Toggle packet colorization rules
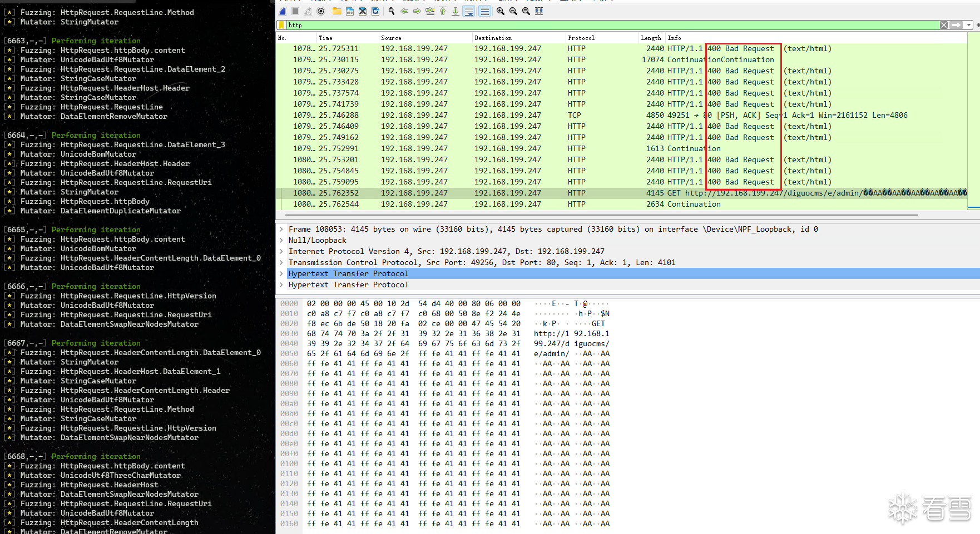The width and height of the screenshot is (980, 534). click(484, 11)
